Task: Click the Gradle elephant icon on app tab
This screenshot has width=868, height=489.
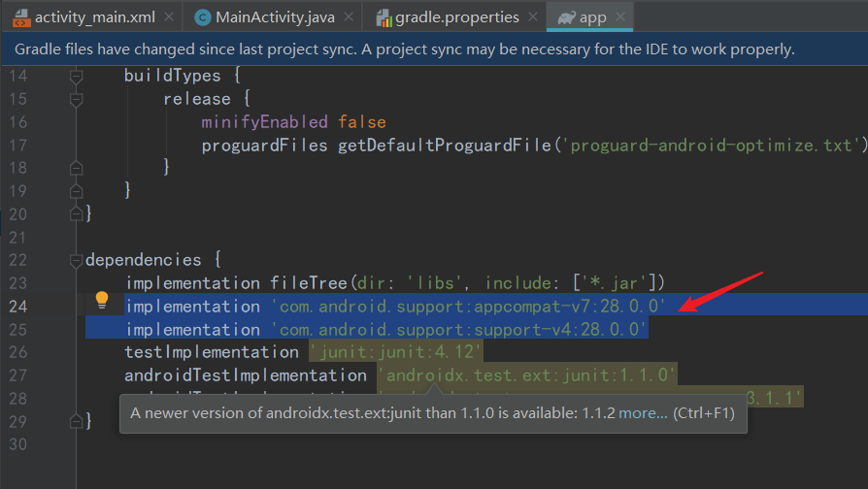Action: [566, 18]
